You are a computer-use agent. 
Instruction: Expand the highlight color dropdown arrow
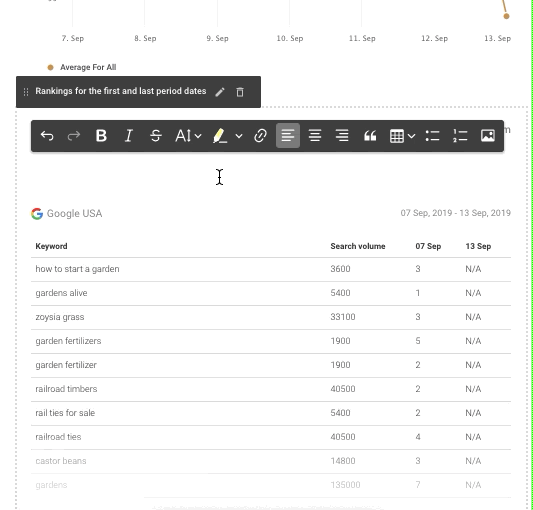(239, 136)
